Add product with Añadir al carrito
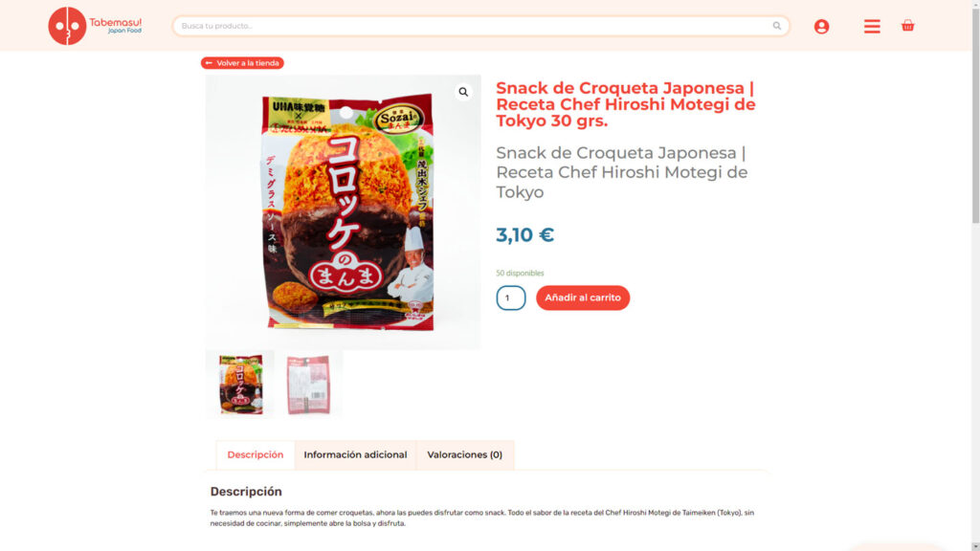Image resolution: width=980 pixels, height=551 pixels. [583, 298]
